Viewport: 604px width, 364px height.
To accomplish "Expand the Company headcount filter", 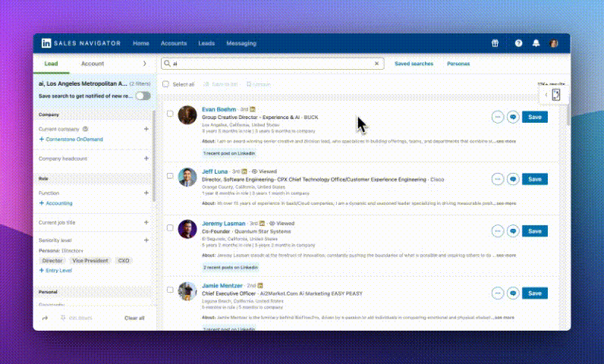I will tap(146, 158).
